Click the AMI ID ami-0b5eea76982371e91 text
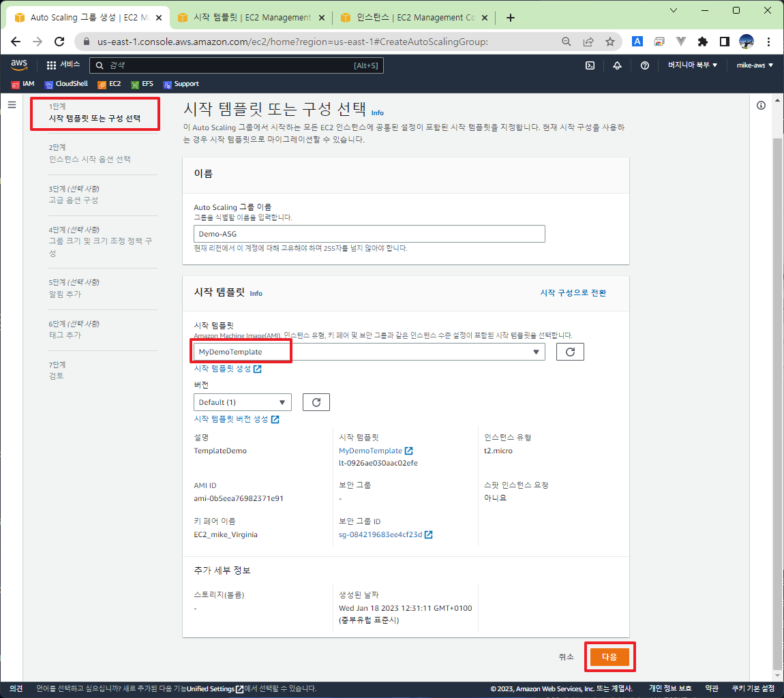 click(x=239, y=498)
